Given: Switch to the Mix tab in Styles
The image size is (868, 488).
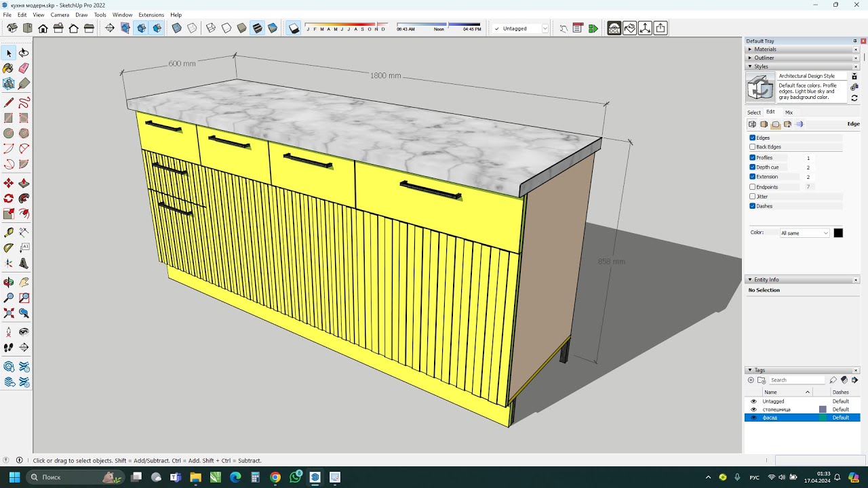Looking at the screenshot, I should 789,113.
